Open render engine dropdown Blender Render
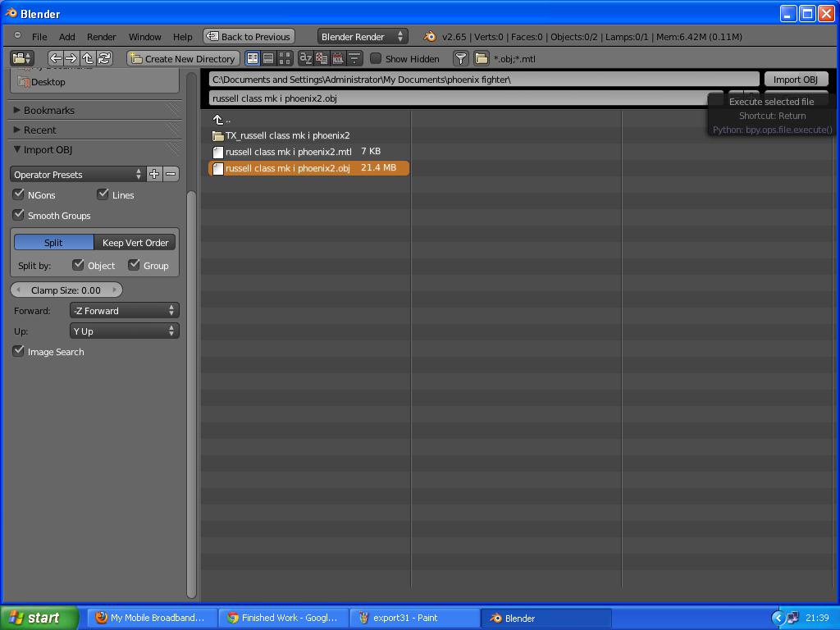This screenshot has height=630, width=840. [x=362, y=36]
